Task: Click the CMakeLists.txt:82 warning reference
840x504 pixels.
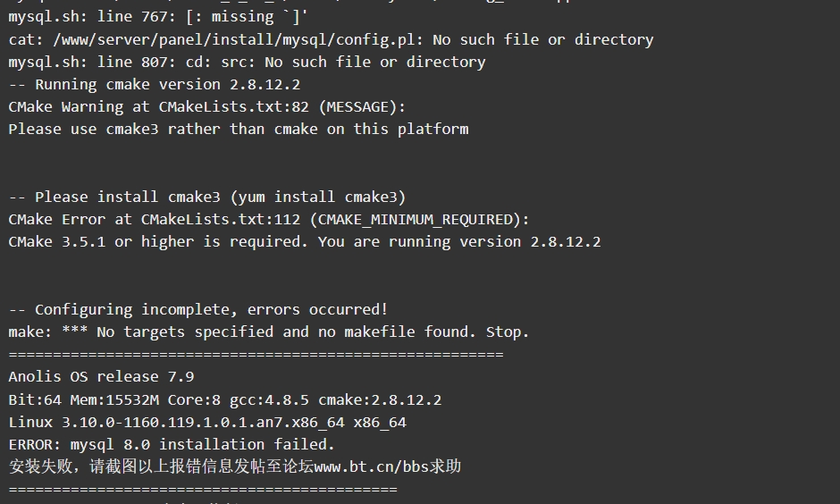Action: coord(233,107)
